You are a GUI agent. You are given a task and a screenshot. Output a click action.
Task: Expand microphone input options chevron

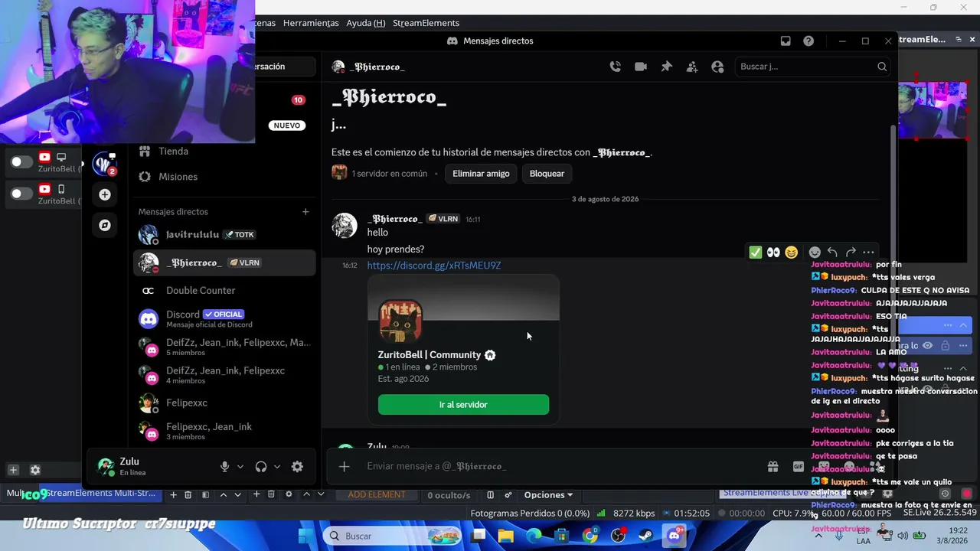pos(240,466)
